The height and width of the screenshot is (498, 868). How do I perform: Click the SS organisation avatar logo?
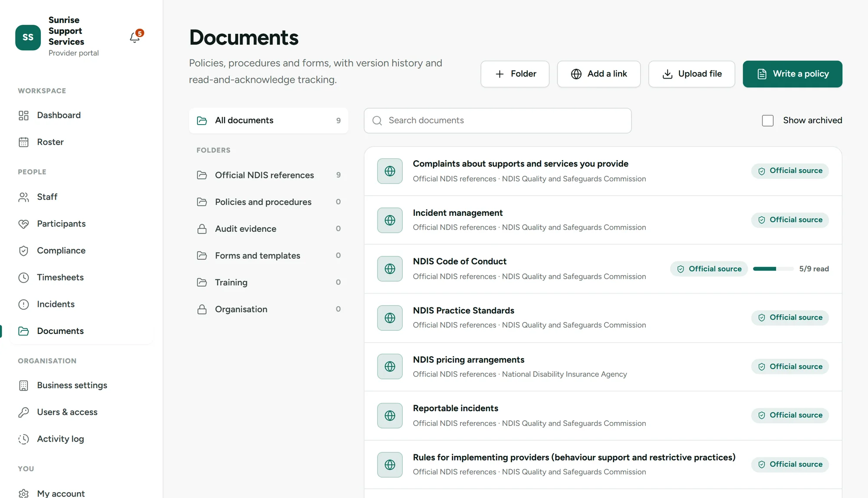pos(28,37)
